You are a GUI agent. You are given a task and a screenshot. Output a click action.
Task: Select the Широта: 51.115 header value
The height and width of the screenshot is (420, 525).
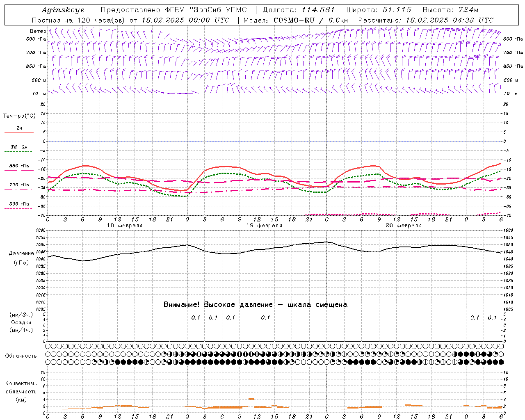point(379,10)
